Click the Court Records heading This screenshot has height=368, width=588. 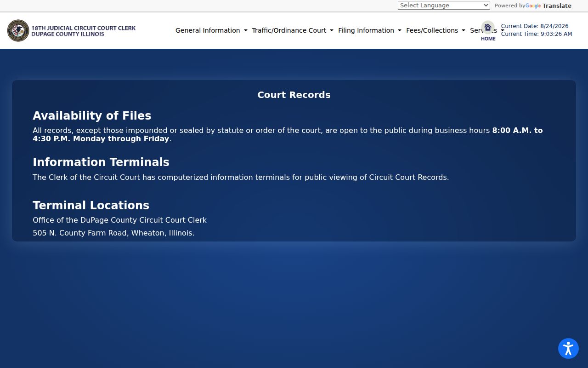point(294,95)
